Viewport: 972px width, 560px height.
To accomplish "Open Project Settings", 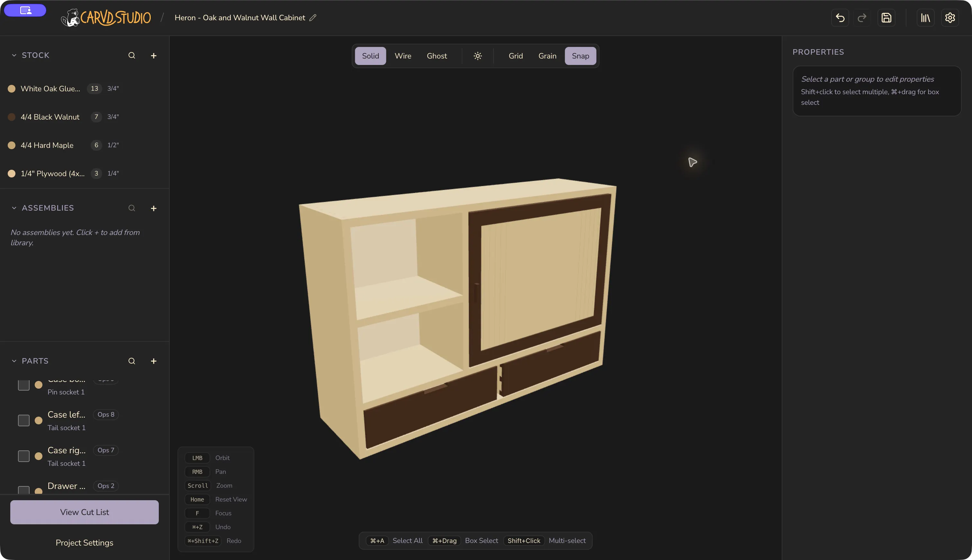I will point(85,543).
